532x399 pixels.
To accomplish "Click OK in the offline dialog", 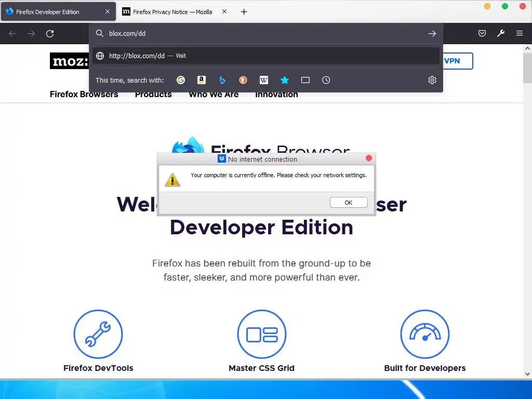I will click(x=349, y=203).
